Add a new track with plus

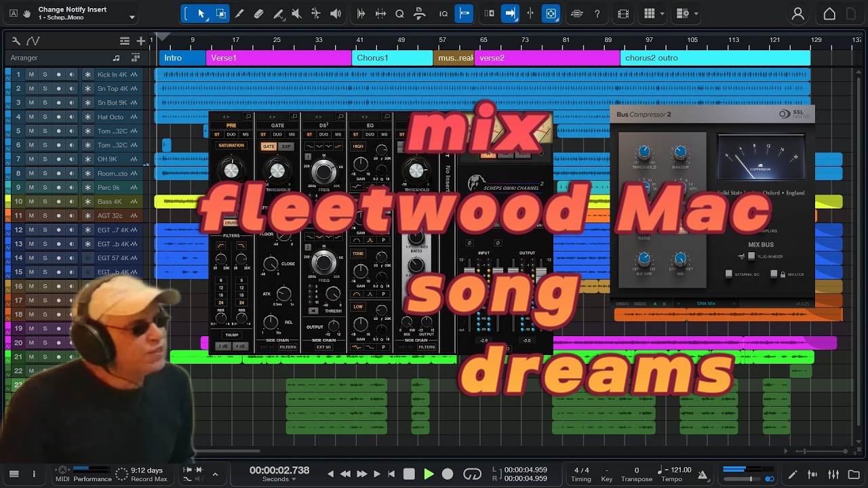click(140, 41)
